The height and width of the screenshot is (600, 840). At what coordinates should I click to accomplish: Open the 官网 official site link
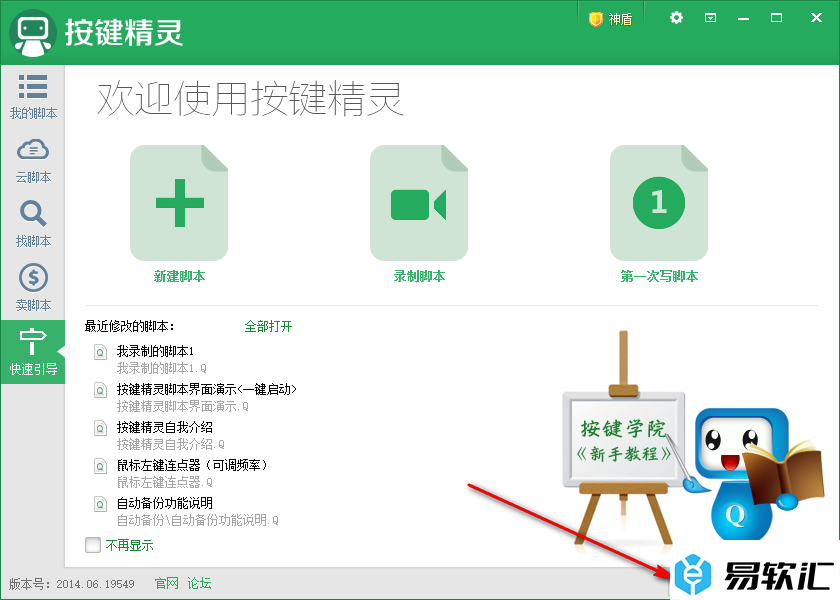(x=167, y=583)
